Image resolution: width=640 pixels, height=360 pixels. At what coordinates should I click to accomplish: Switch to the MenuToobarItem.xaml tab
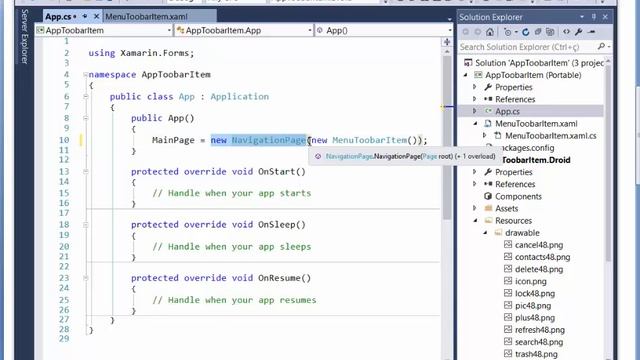click(146, 17)
